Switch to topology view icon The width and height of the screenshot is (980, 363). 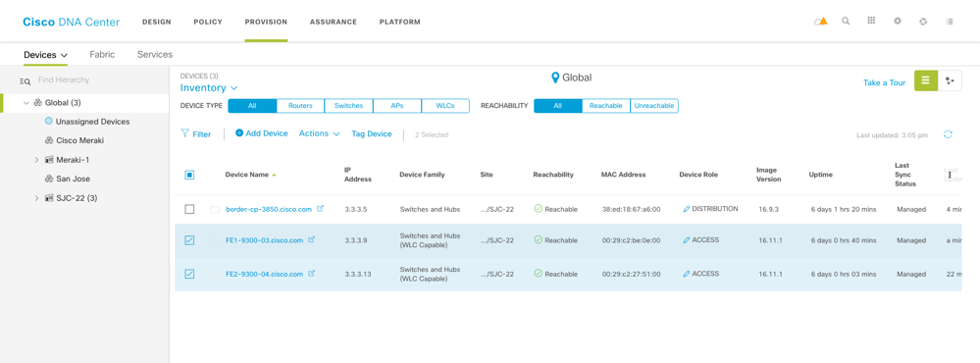pos(950,80)
